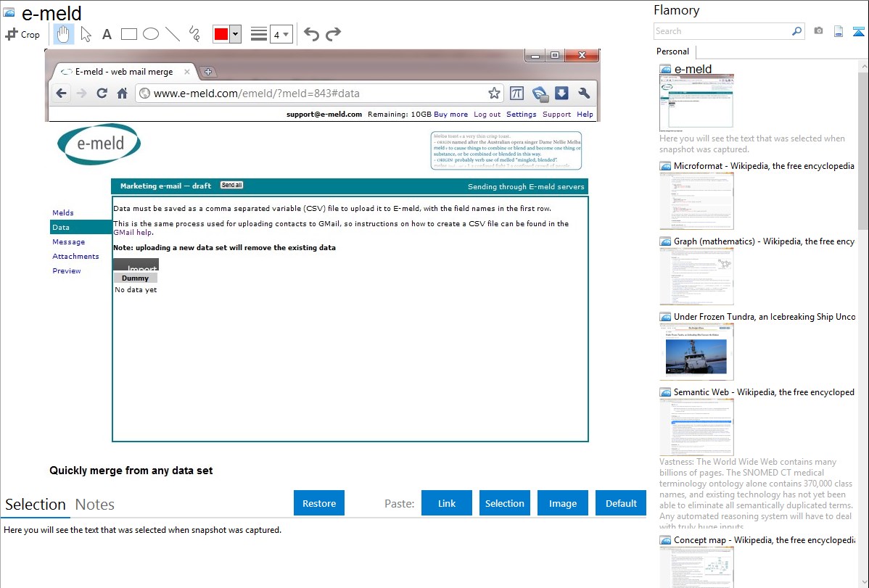Click the Log out link
869x588 pixels.
[x=487, y=114]
